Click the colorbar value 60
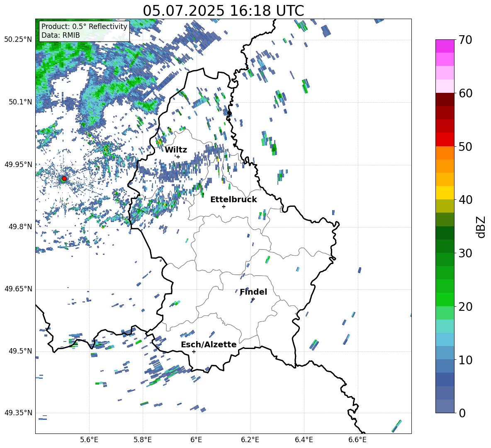This screenshot has height=448, width=491. coord(466,93)
